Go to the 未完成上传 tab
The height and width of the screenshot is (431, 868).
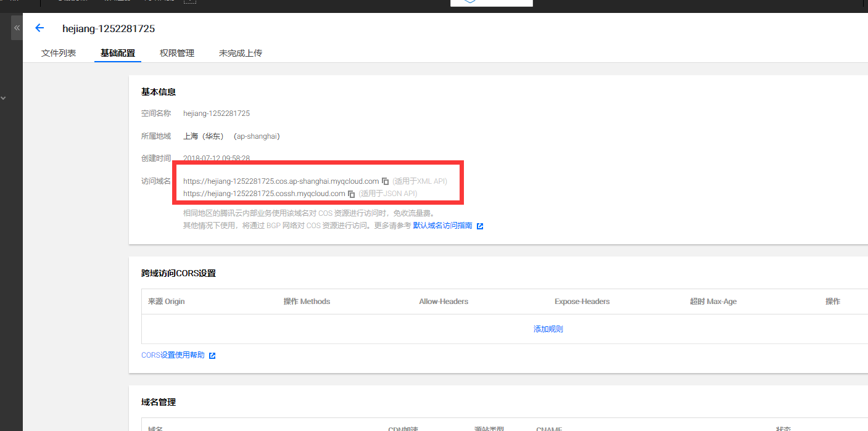(x=241, y=53)
